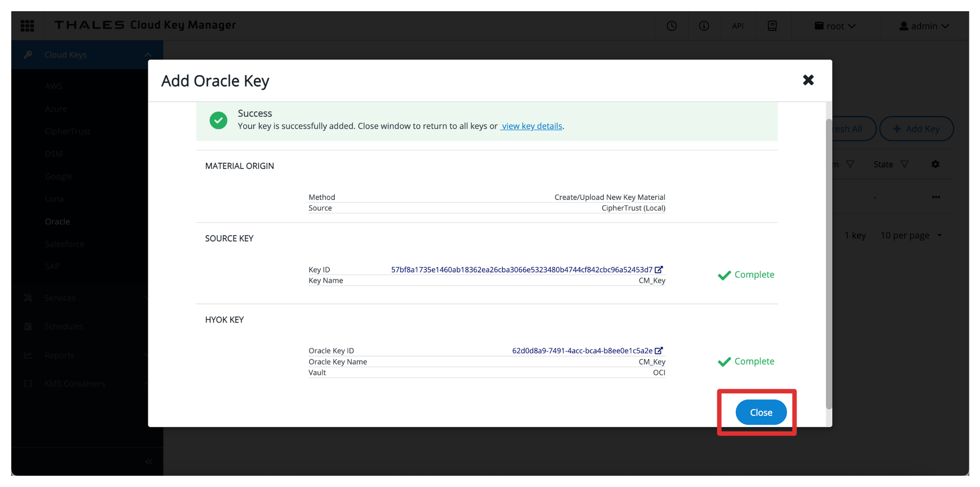
Task: Click the documentation page icon in header
Action: pos(772,26)
